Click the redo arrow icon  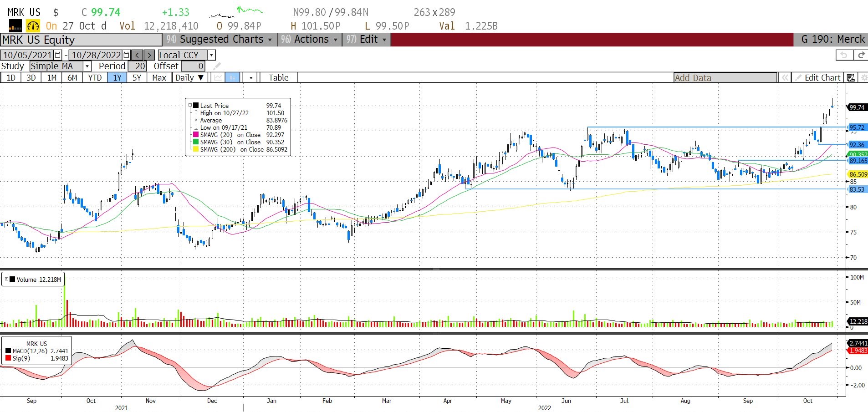(x=860, y=55)
